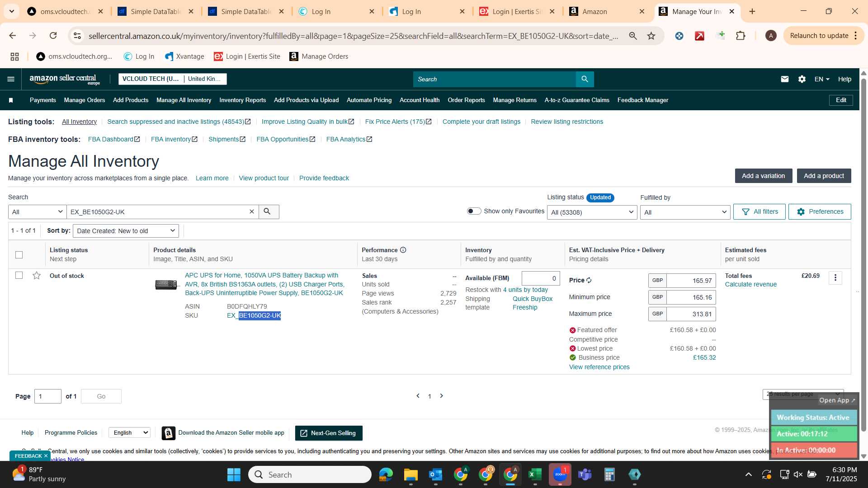Open the Performance info icon
Screen dimensions: 868x488
pos(403,250)
